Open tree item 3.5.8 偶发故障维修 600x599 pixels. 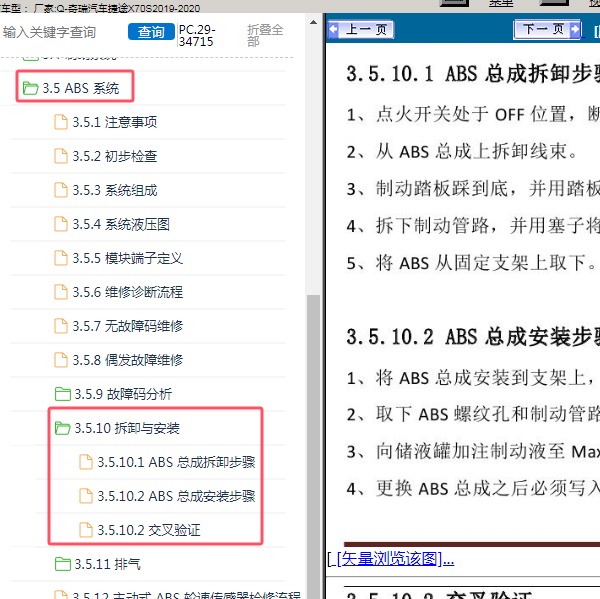[127, 360]
